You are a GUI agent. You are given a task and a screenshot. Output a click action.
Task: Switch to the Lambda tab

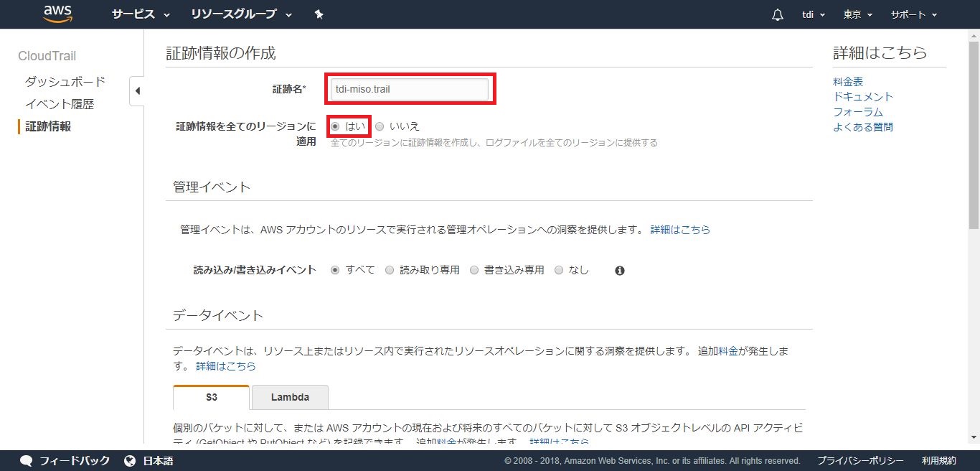(290, 397)
